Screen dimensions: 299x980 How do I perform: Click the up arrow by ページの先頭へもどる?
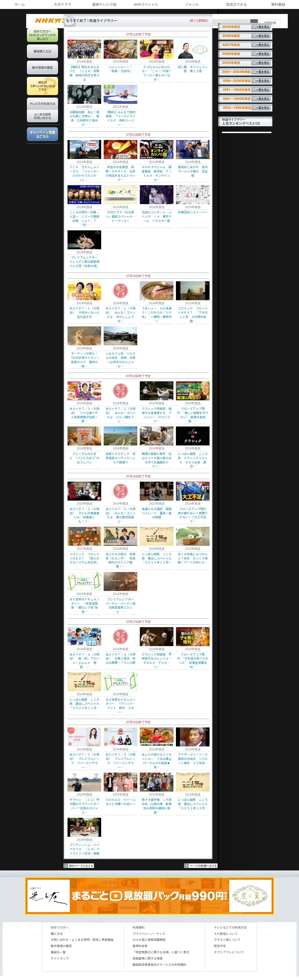[187, 865]
